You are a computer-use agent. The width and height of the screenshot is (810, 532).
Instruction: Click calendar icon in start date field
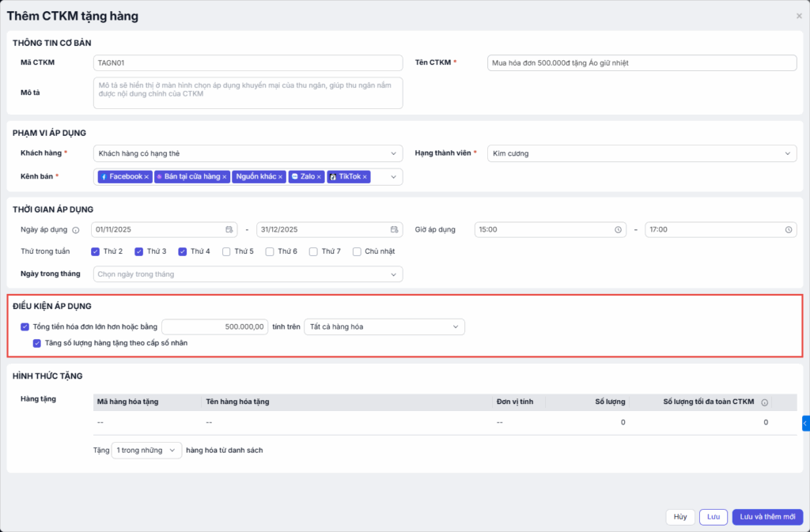pos(229,230)
